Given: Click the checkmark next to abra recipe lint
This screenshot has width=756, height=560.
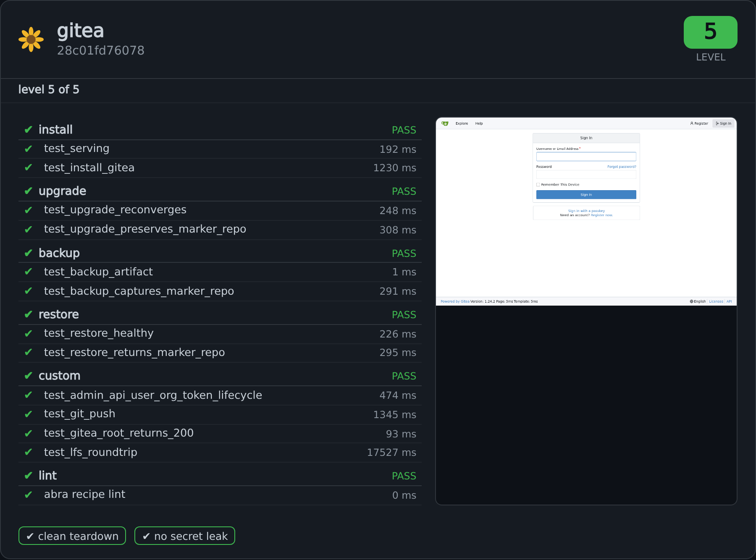Looking at the screenshot, I should click(x=28, y=495).
